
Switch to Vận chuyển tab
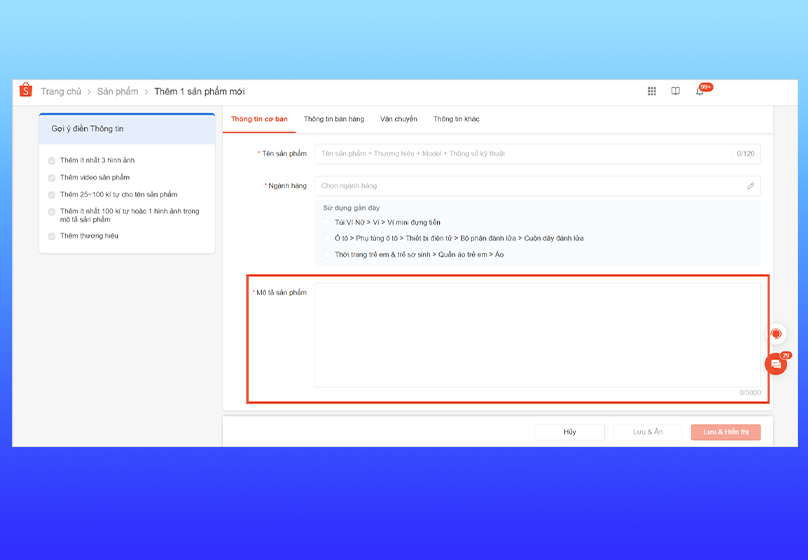[398, 119]
